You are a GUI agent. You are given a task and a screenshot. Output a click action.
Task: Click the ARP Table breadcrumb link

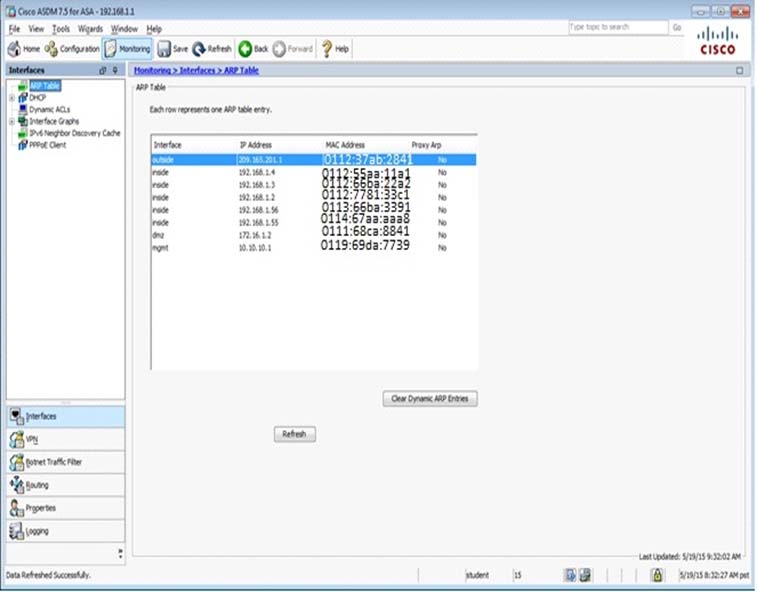coord(241,70)
